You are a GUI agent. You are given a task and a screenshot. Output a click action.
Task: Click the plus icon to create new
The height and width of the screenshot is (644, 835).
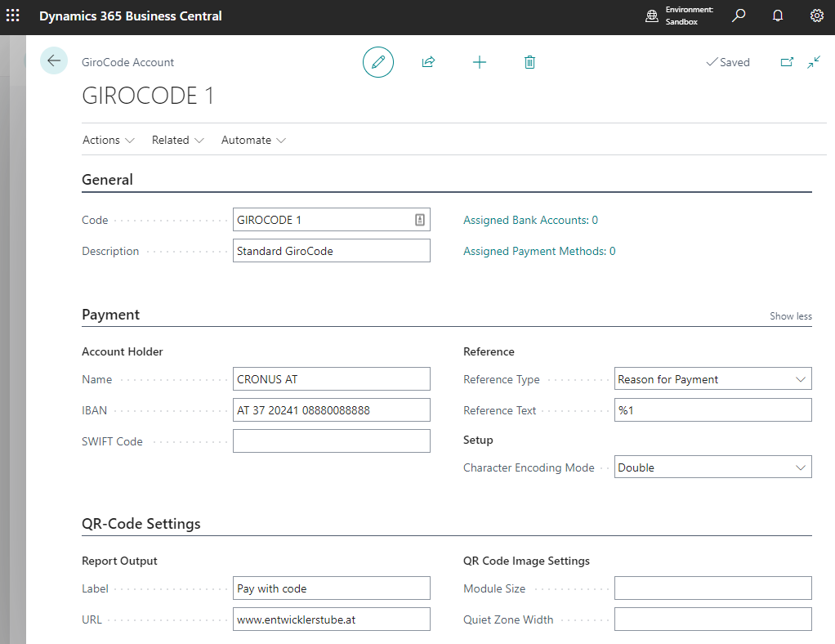coord(480,62)
